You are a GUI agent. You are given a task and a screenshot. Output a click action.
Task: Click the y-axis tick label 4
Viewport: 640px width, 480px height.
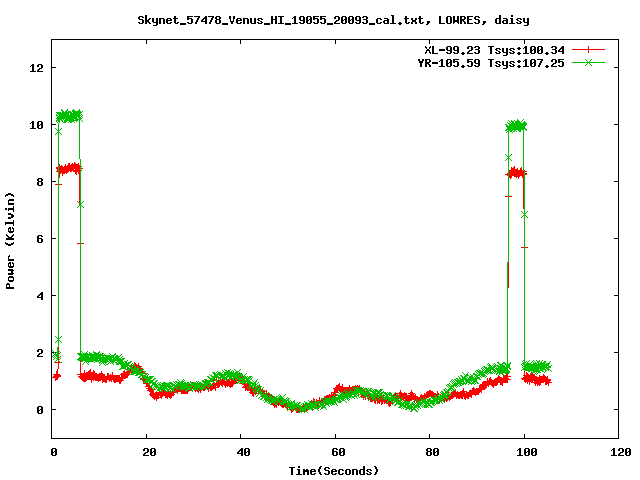click(x=40, y=296)
